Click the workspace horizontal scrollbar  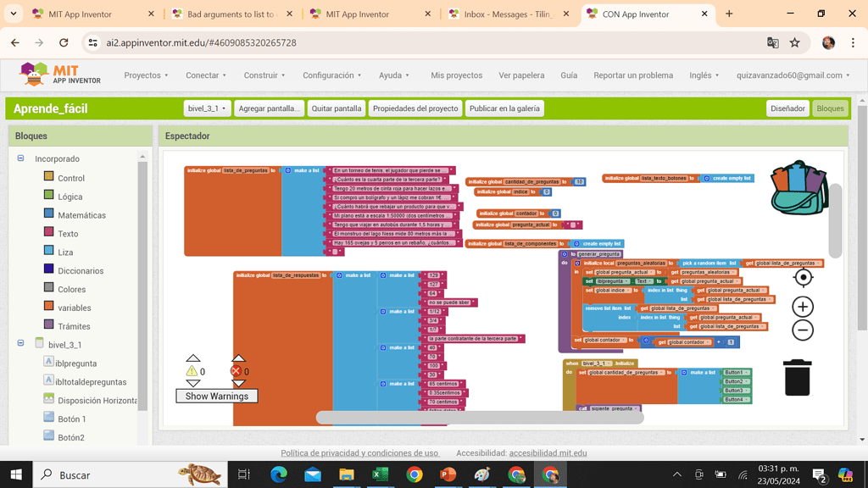(x=479, y=415)
